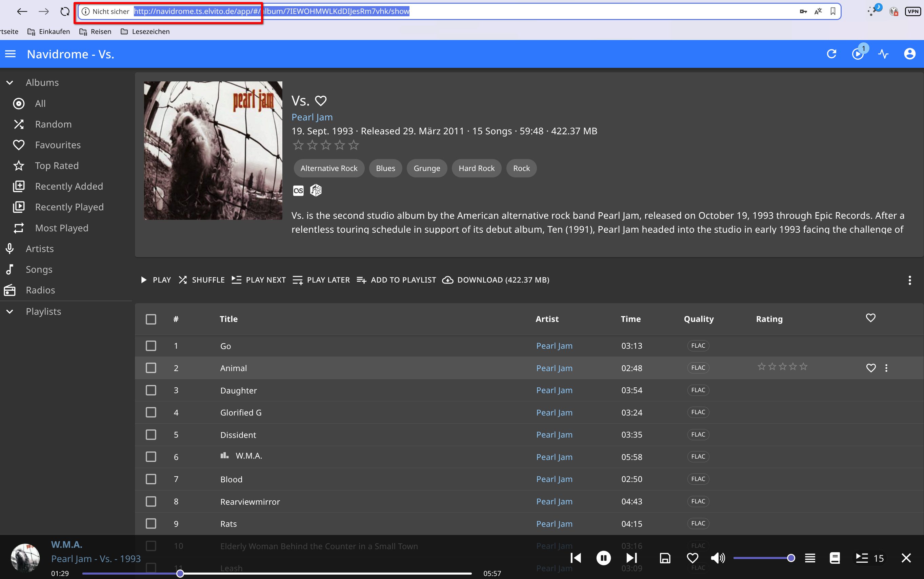Collapse the Playlists section in sidebar
Viewport: 924px width, 579px height.
coord(10,312)
